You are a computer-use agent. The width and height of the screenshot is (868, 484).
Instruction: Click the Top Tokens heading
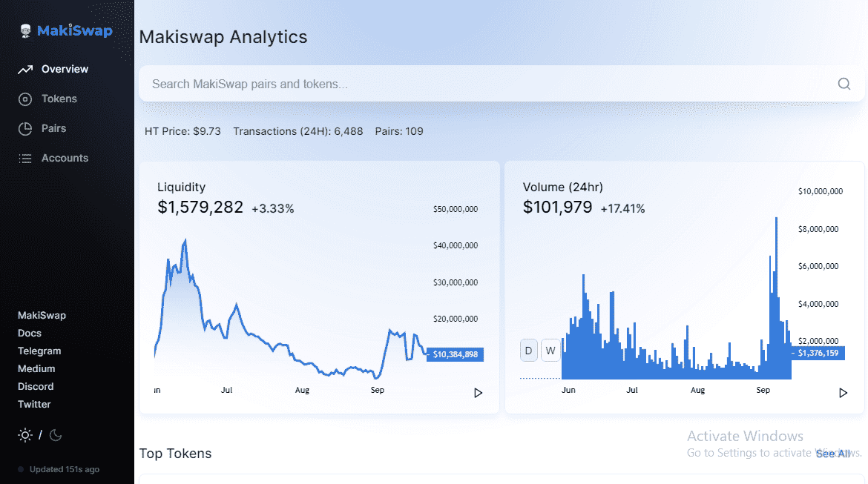point(176,454)
